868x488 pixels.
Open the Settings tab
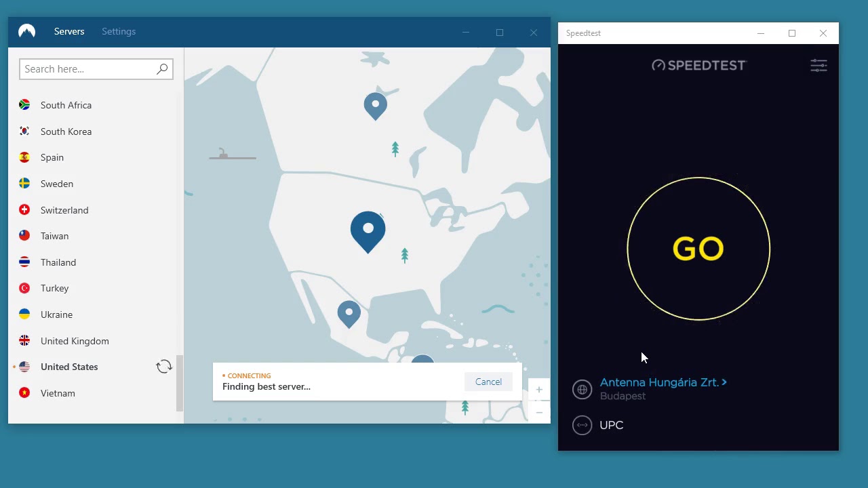(119, 31)
